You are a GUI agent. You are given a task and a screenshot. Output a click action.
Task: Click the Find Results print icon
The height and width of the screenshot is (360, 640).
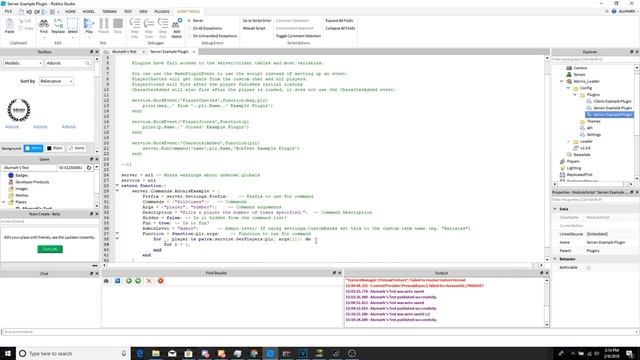pyautogui.click(x=106, y=281)
